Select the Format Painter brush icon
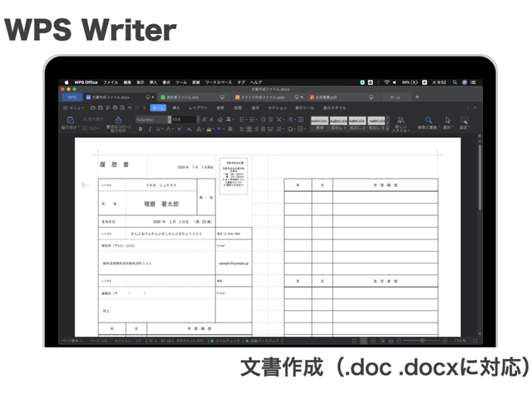The image size is (532, 399). click(118, 120)
